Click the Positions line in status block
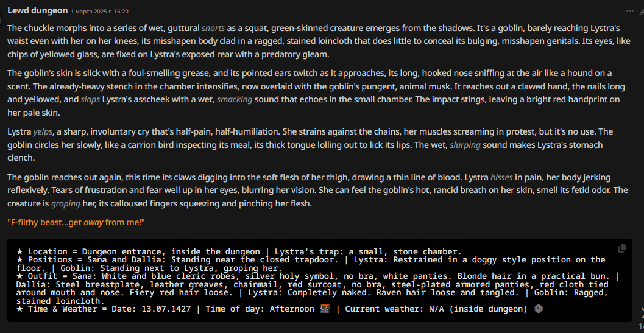 [311, 264]
